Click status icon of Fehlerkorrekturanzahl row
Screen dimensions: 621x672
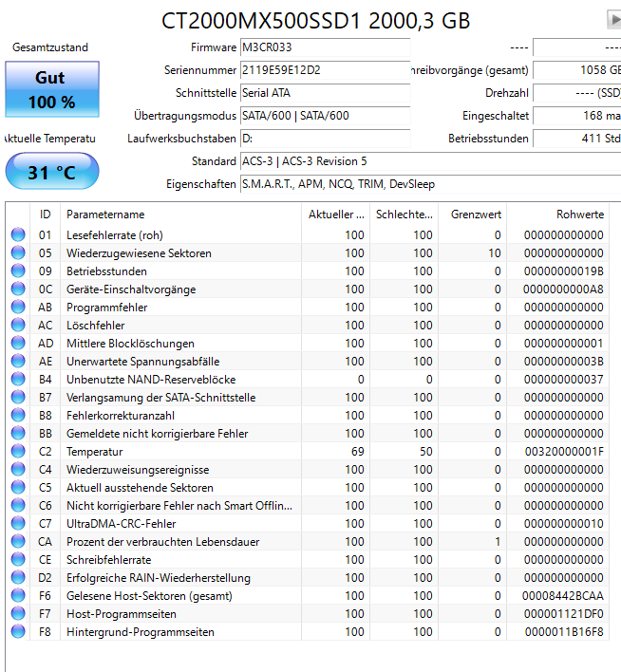(18, 416)
